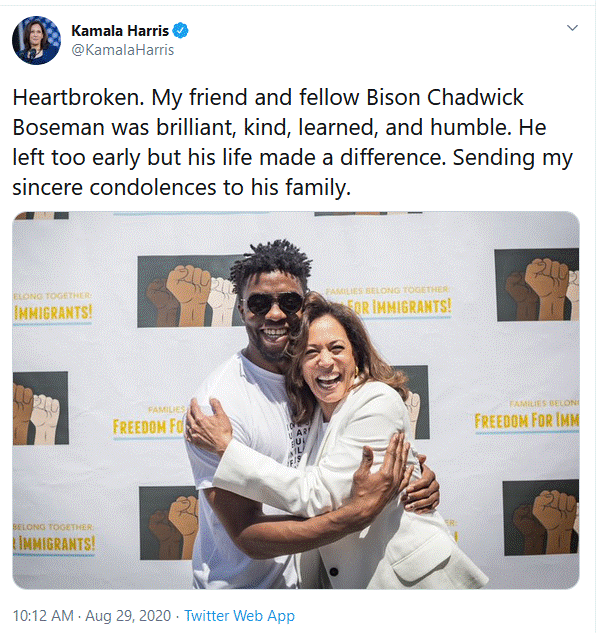Click the Aug 29, 2020 date

click(x=128, y=616)
